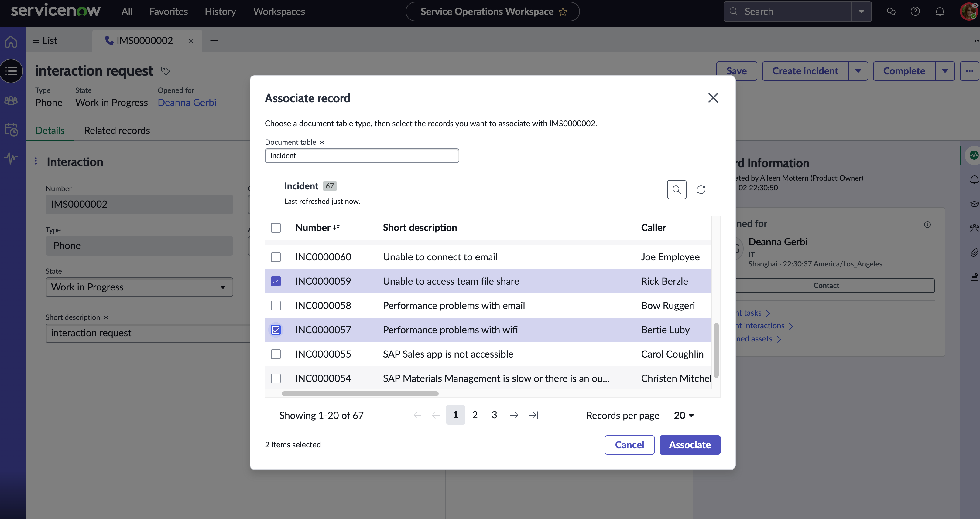980x519 pixels.
Task: Check the INC0000054 row checkbox
Action: click(x=276, y=378)
